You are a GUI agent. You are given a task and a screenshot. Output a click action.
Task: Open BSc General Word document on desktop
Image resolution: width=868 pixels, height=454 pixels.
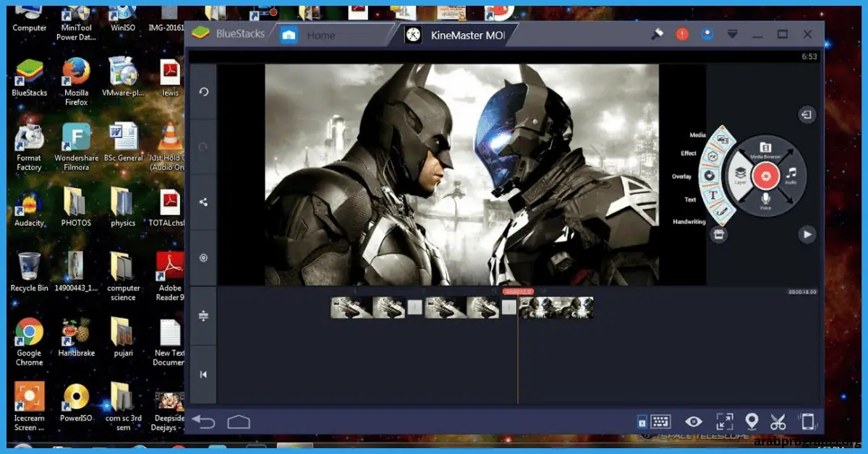123,143
